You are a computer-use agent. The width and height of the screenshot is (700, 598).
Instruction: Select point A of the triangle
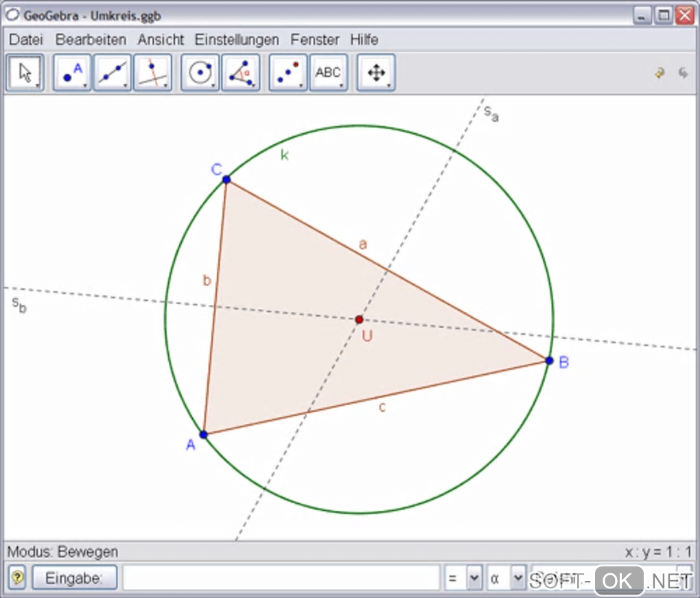204,435
